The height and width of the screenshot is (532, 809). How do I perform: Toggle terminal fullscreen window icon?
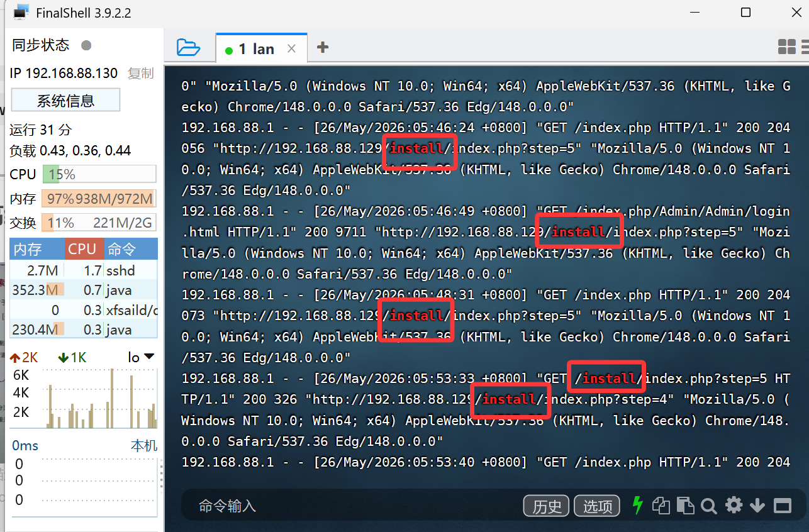point(782,506)
